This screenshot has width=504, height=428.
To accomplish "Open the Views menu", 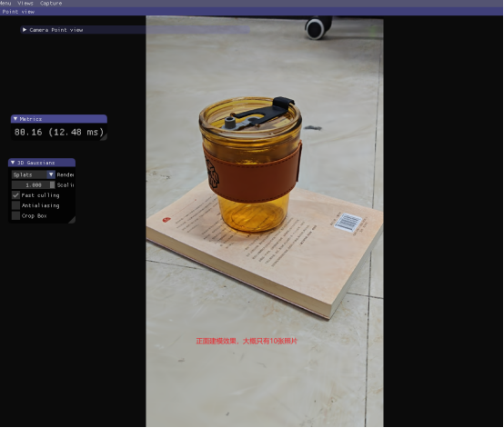I will 25,4.
